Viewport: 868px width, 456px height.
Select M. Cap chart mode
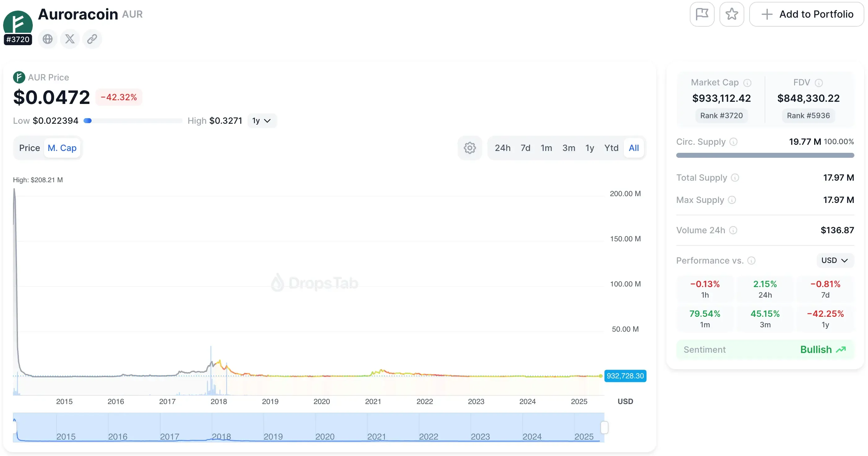[62, 148]
